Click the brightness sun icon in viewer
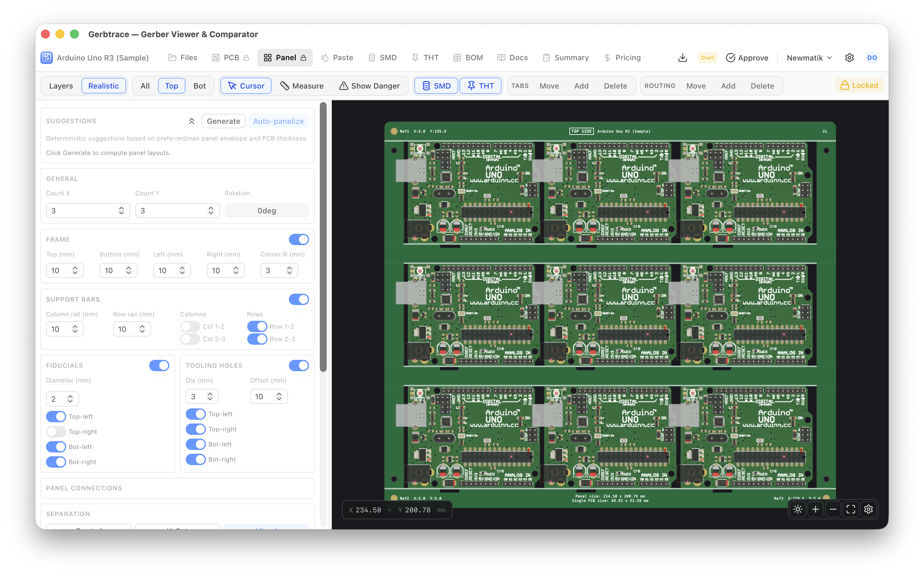This screenshot has height=576, width=924. [798, 509]
